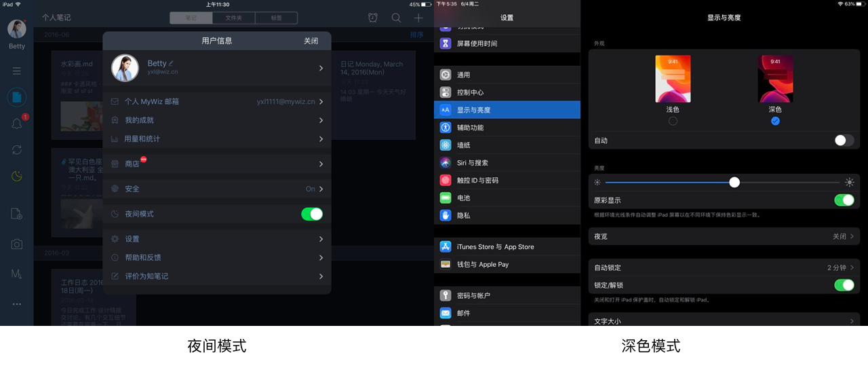
Task: Open 钱包与 Apple Pay settings
Action: click(507, 265)
